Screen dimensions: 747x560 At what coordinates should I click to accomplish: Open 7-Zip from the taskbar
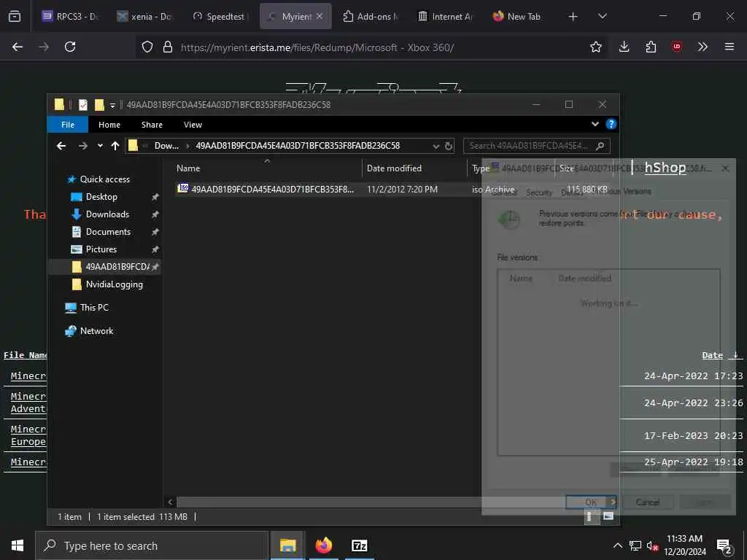point(359,545)
